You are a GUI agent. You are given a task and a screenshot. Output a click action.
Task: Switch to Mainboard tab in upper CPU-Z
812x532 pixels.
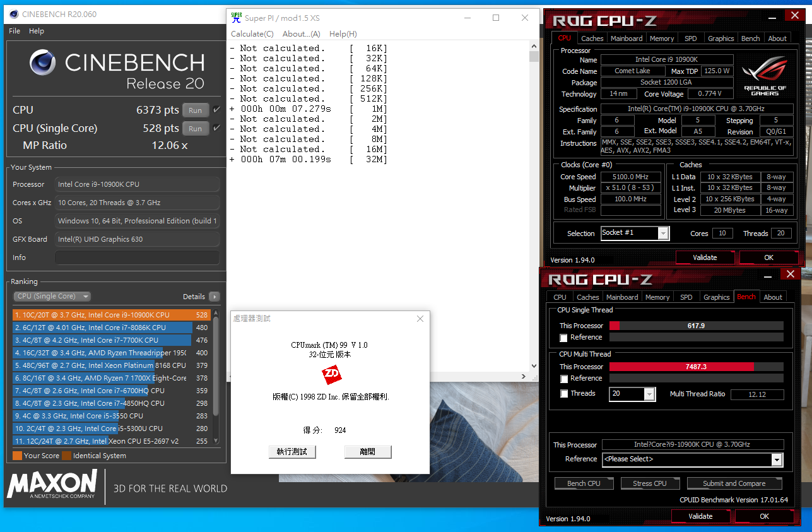pyautogui.click(x=627, y=38)
